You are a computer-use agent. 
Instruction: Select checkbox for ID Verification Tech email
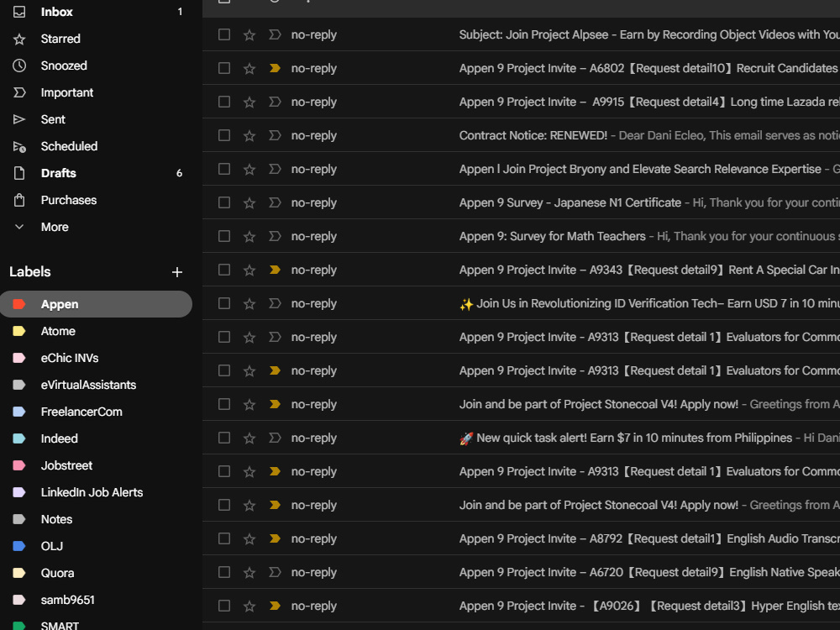tap(224, 303)
